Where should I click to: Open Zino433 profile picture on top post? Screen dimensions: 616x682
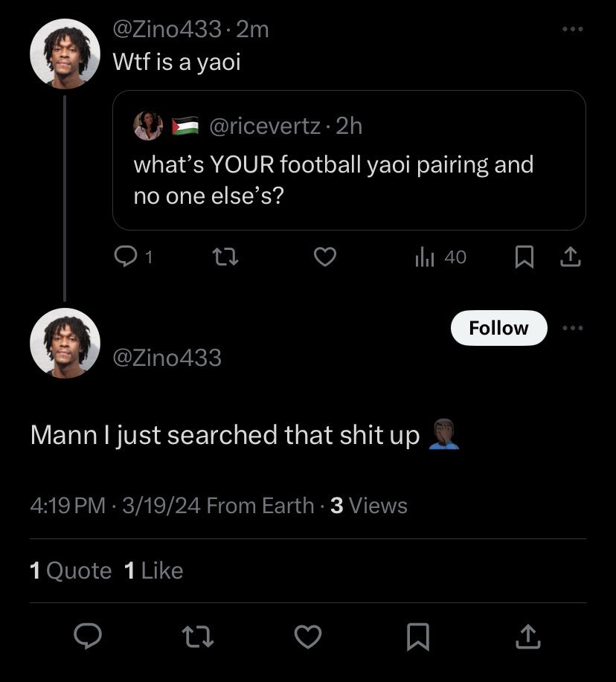tap(65, 54)
